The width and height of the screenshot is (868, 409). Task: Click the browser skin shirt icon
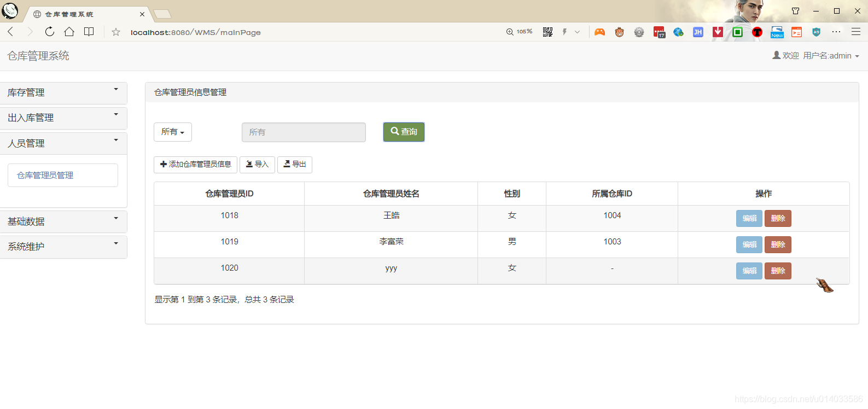click(x=795, y=11)
